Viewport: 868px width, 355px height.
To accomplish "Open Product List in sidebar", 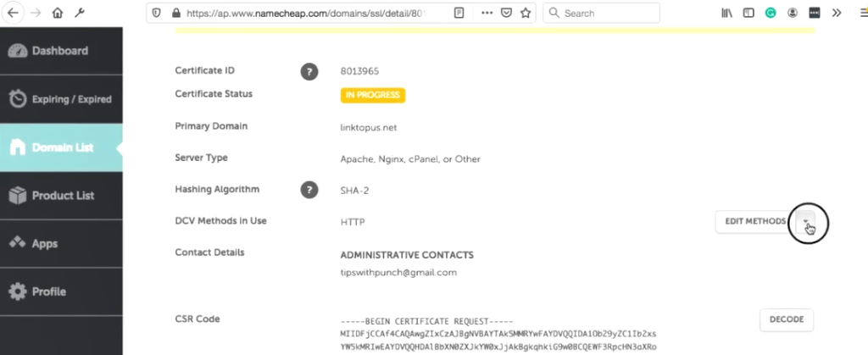I will tap(61, 196).
